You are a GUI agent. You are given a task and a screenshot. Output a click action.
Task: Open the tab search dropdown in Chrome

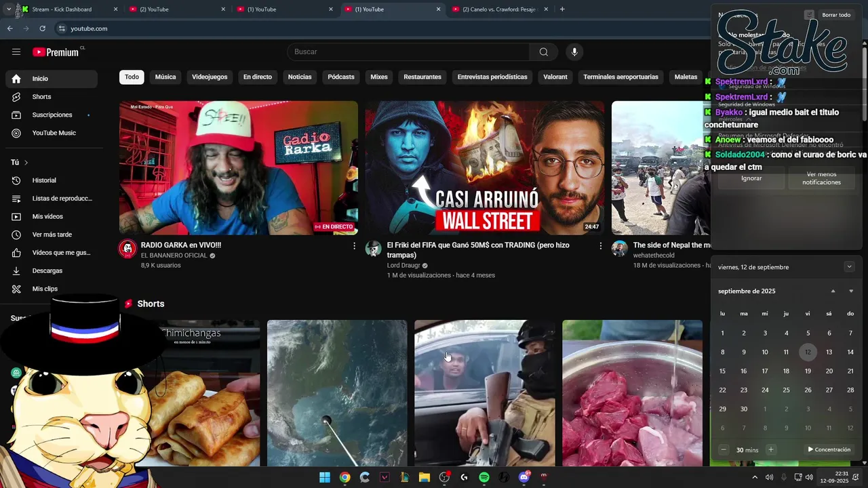(x=8, y=9)
